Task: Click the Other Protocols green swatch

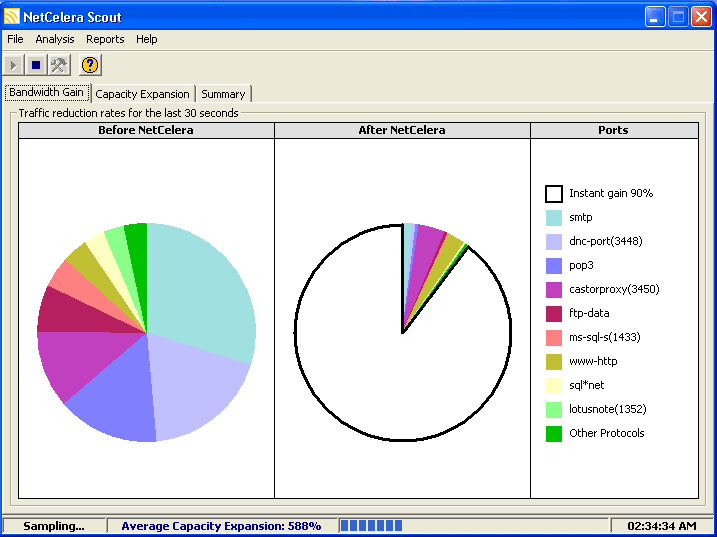Action: click(554, 434)
